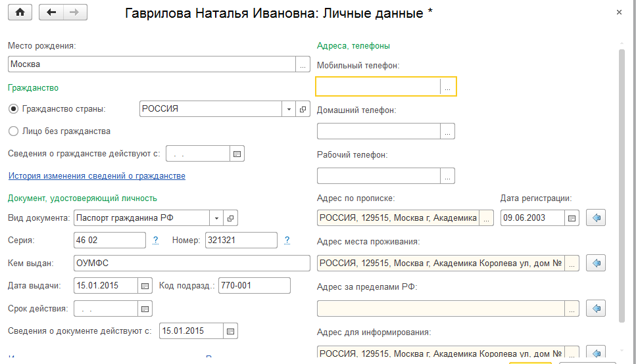Select Гражданство страны radio button
636x364 pixels.
pyautogui.click(x=13, y=109)
